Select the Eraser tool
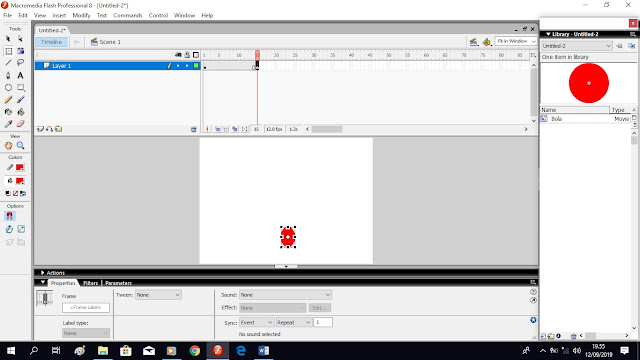The width and height of the screenshot is (640, 360). pos(20,124)
